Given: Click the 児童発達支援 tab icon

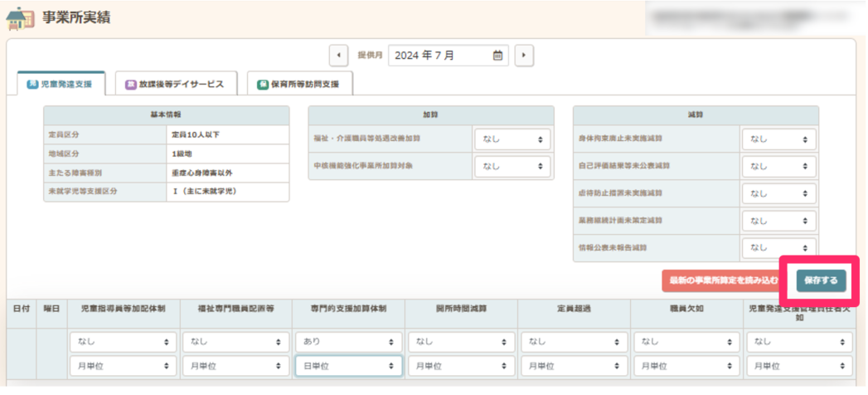Looking at the screenshot, I should tap(33, 85).
